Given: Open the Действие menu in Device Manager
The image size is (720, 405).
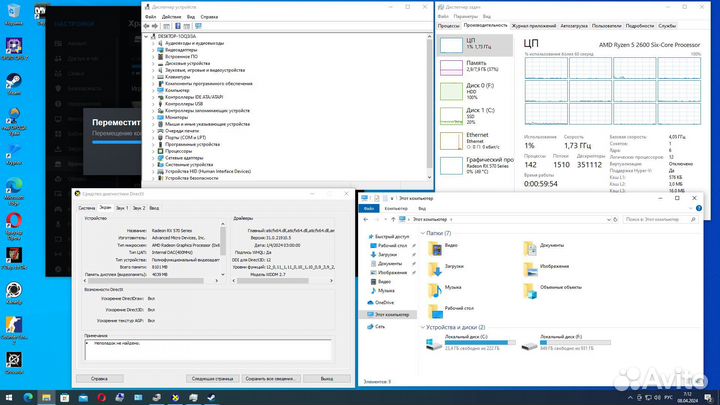Looking at the screenshot, I should pos(171,17).
